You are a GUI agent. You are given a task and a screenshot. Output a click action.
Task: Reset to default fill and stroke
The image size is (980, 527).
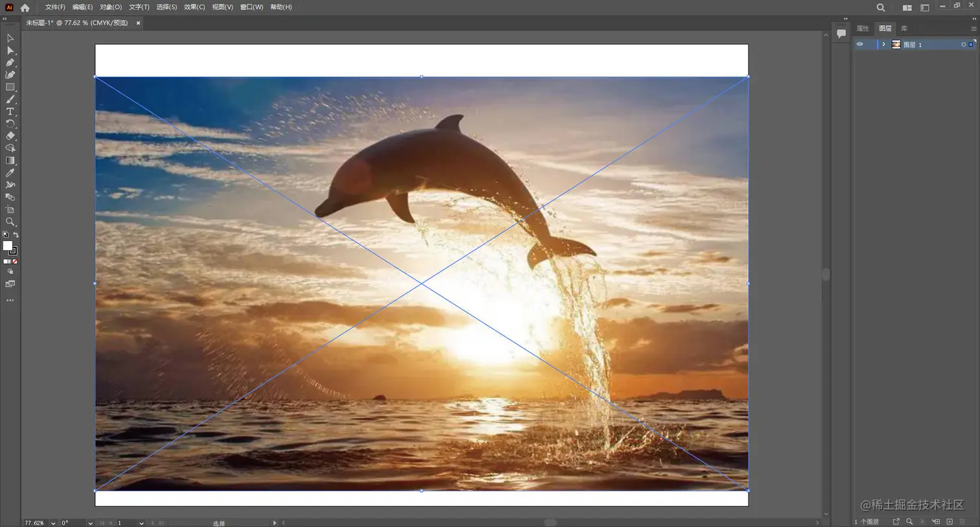[6, 235]
